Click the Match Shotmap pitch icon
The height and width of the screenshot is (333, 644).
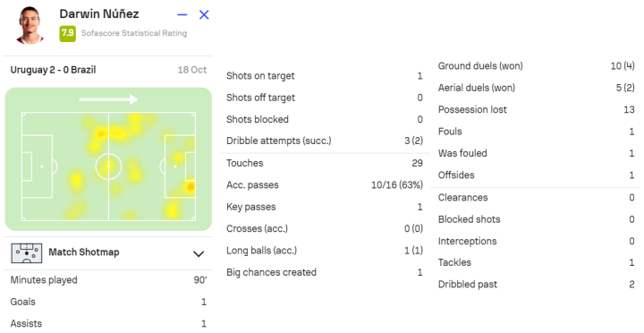point(26,252)
